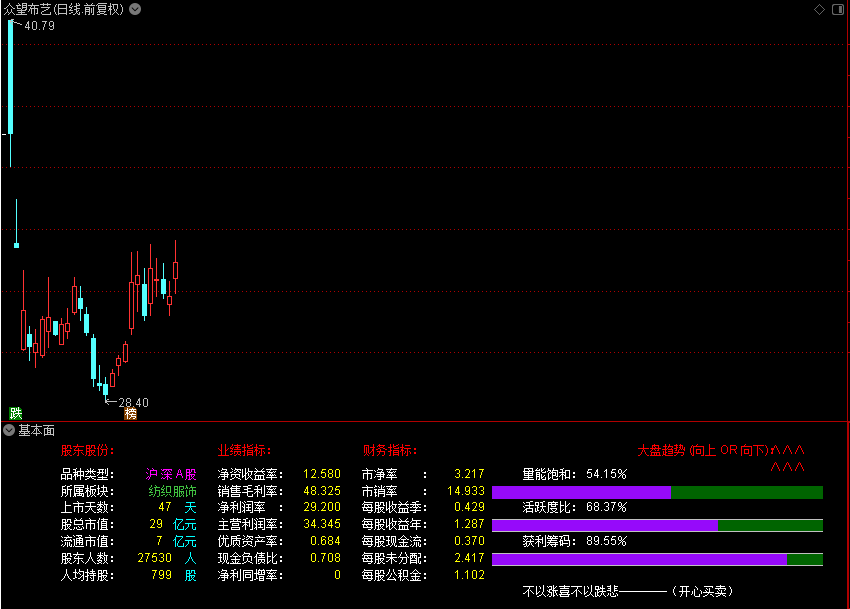850x609 pixels.
Task: Click the 优质资产率 value 0.684
Action: (325, 541)
